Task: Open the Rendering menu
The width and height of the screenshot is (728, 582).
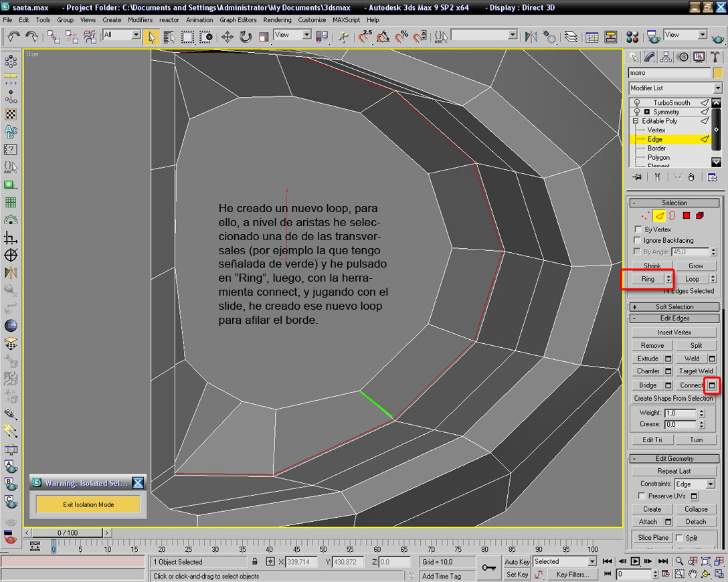Action: [277, 20]
